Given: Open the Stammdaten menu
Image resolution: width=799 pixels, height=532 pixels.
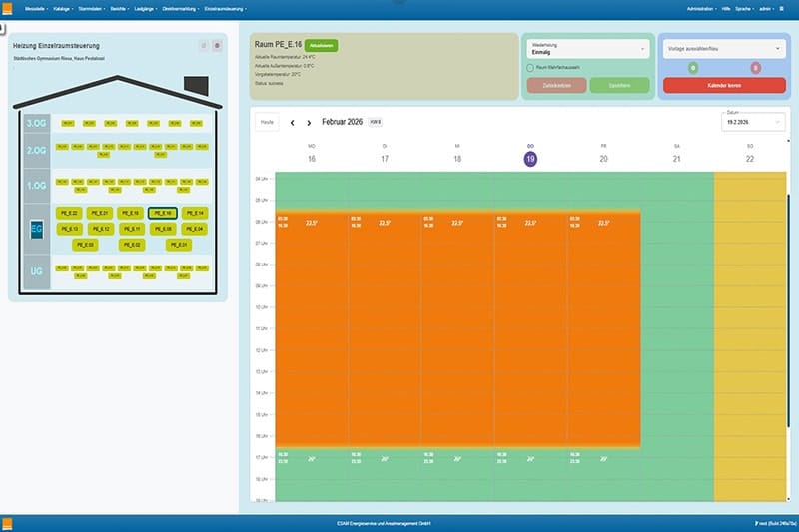Looking at the screenshot, I should pyautogui.click(x=93, y=6).
